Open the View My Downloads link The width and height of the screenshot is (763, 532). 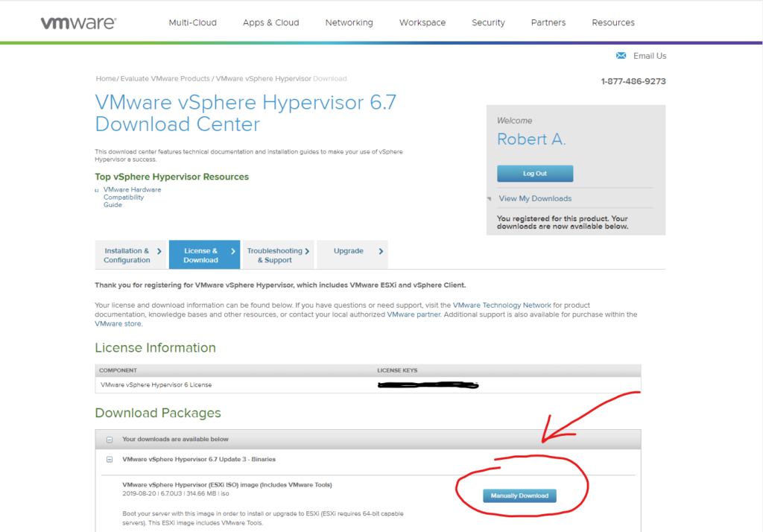(x=535, y=199)
